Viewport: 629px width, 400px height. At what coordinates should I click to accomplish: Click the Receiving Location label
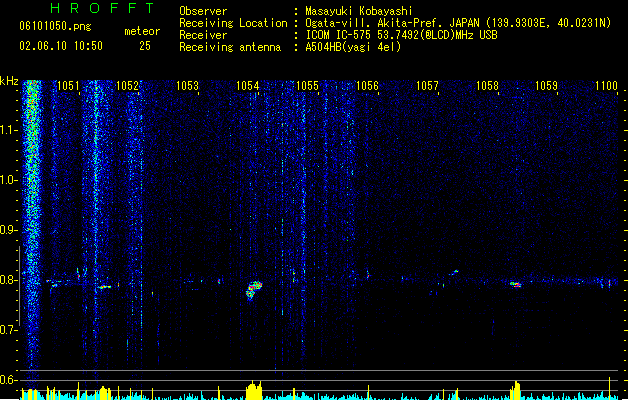tap(233, 23)
